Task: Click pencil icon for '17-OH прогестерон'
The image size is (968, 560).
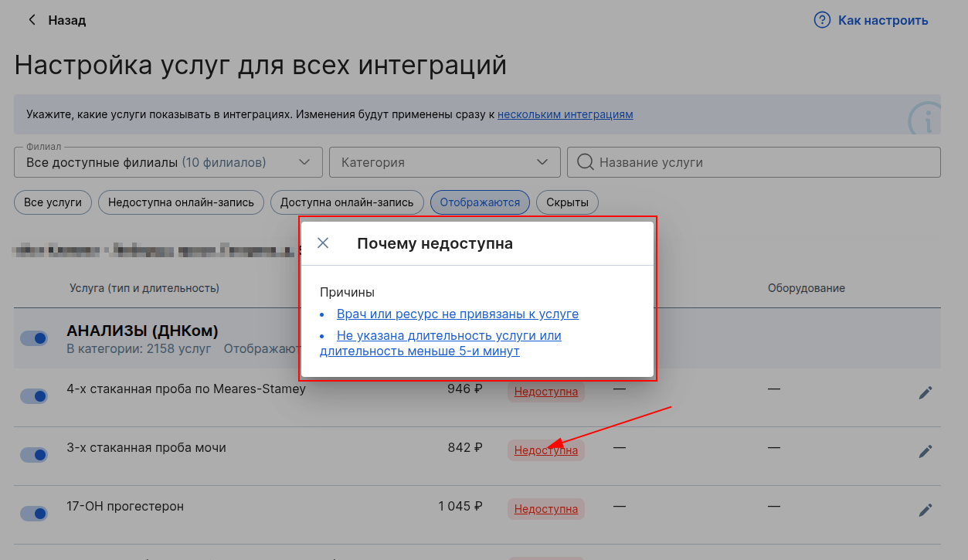Action: click(x=925, y=510)
